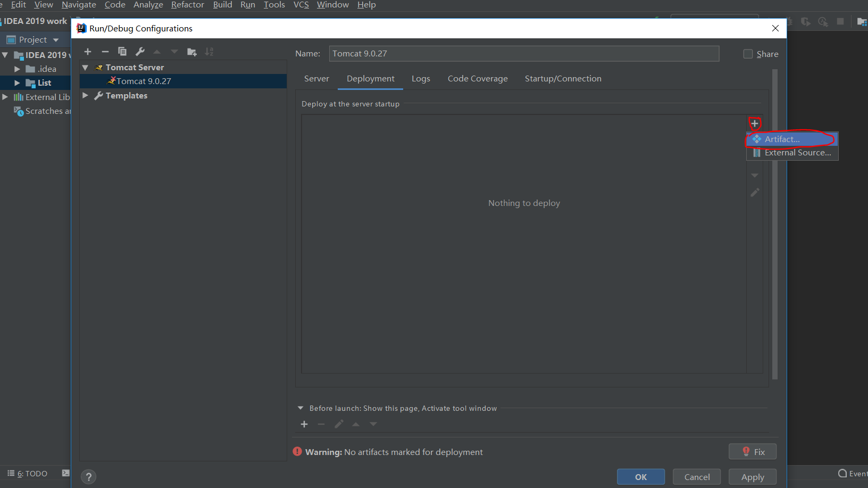Switch to Code Coverage tab
The height and width of the screenshot is (488, 868).
(478, 79)
